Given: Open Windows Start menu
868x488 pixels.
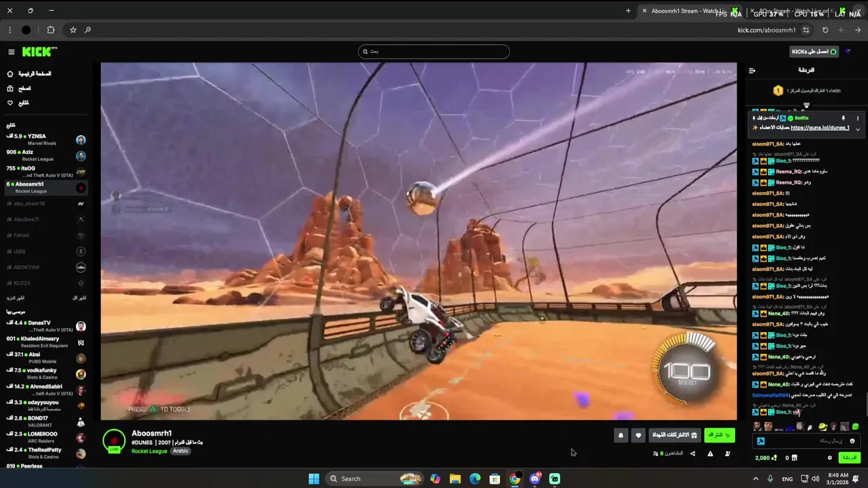Looking at the screenshot, I should tap(314, 479).
